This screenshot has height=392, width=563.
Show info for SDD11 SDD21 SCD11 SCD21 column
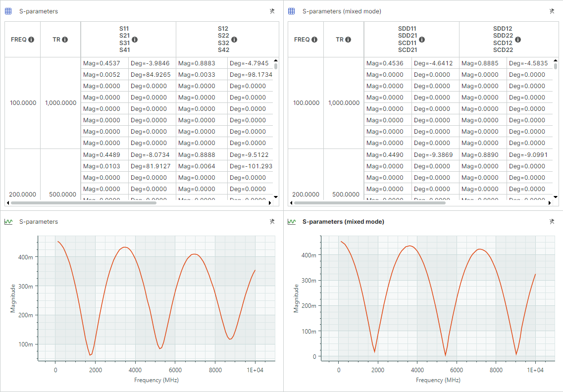click(x=422, y=40)
